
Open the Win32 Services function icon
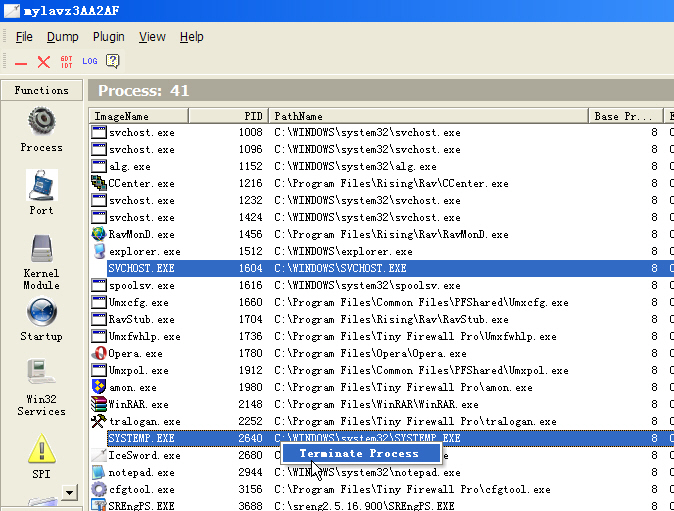pyautogui.click(x=41, y=373)
